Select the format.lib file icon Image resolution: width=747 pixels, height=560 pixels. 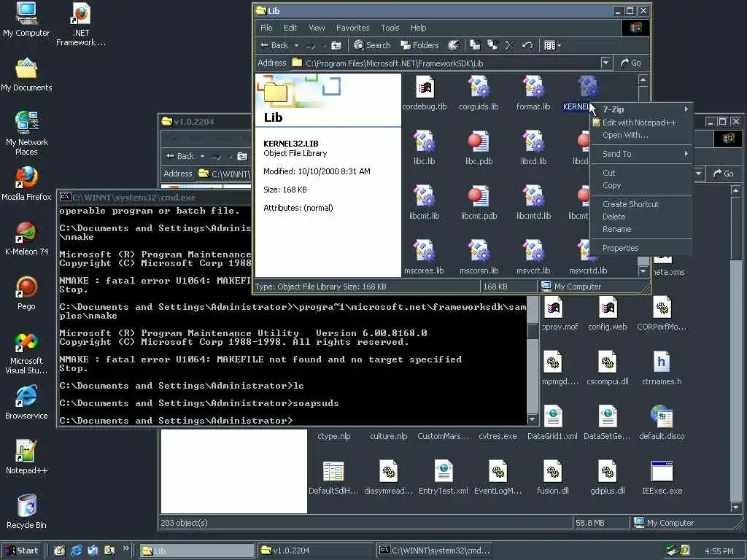[x=533, y=87]
